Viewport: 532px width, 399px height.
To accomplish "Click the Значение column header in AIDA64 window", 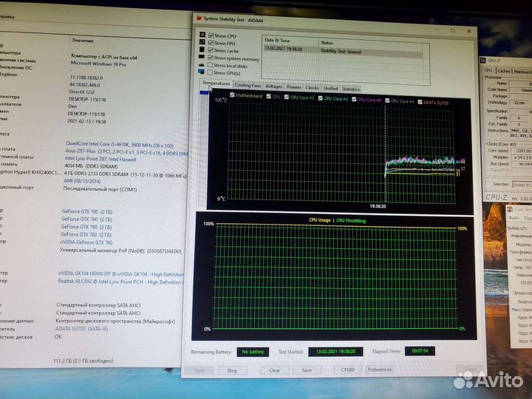I will pyautogui.click(x=83, y=41).
